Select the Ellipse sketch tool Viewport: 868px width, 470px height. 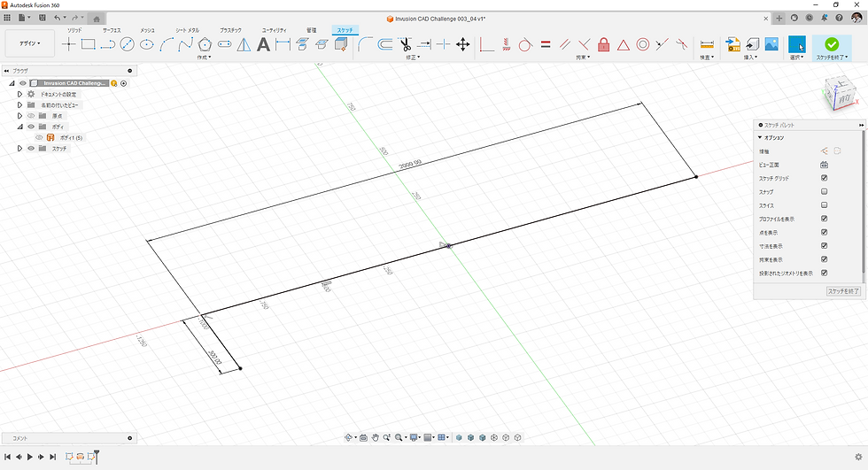147,45
